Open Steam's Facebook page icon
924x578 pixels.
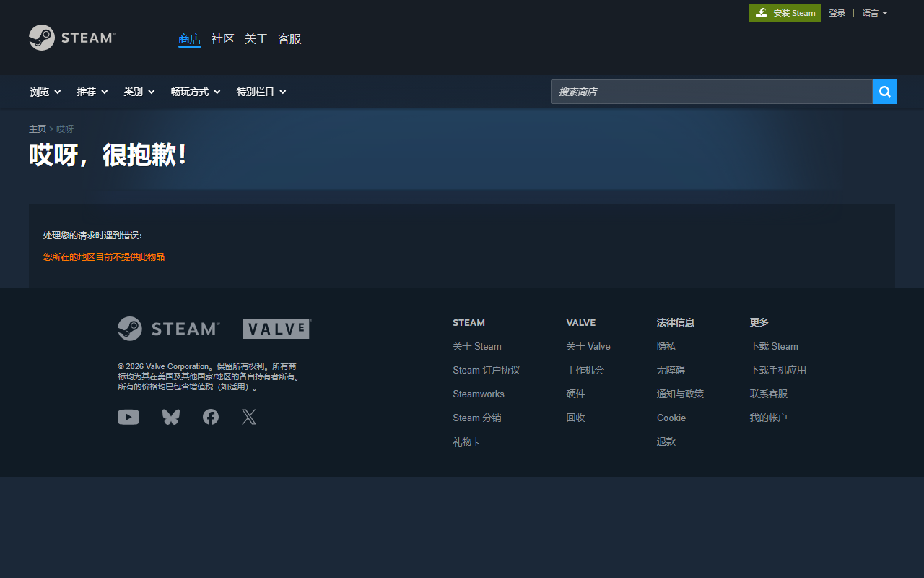(x=211, y=417)
